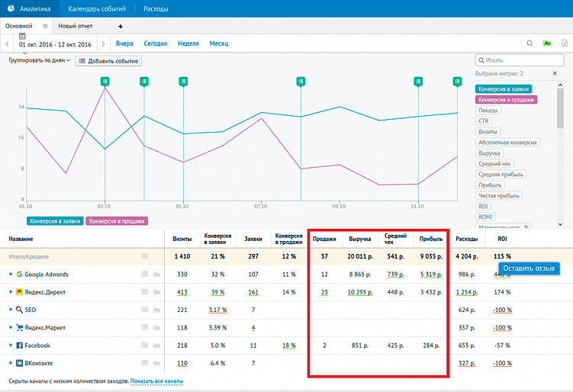Open the Группировать по дням dropdown
The image size is (573, 392).
tap(40, 60)
